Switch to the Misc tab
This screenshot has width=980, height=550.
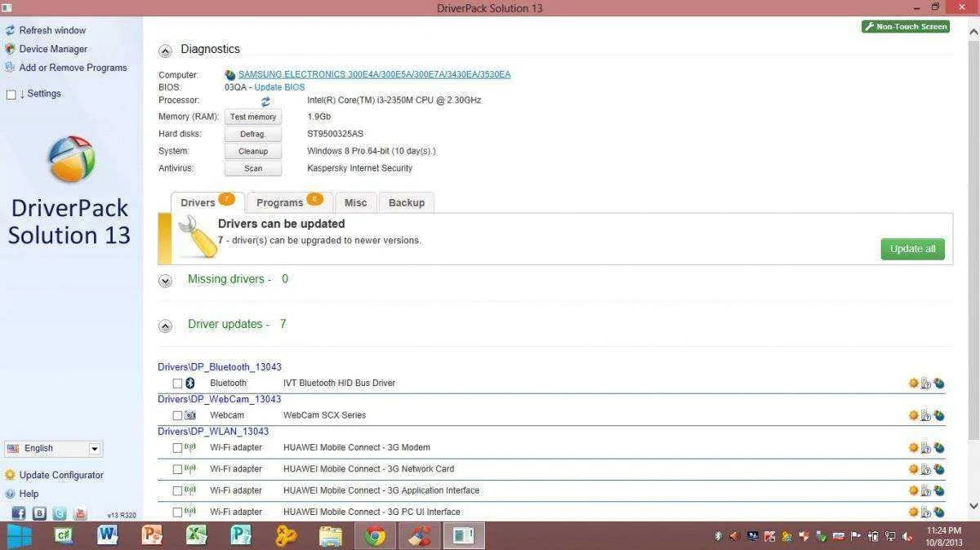[355, 202]
